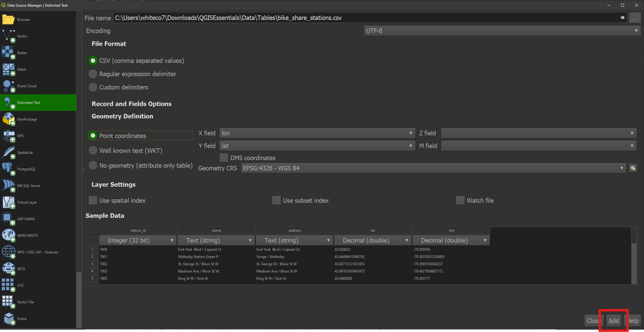The image size is (644, 332).
Task: Click the Select CRS icon button
Action: [x=633, y=168]
